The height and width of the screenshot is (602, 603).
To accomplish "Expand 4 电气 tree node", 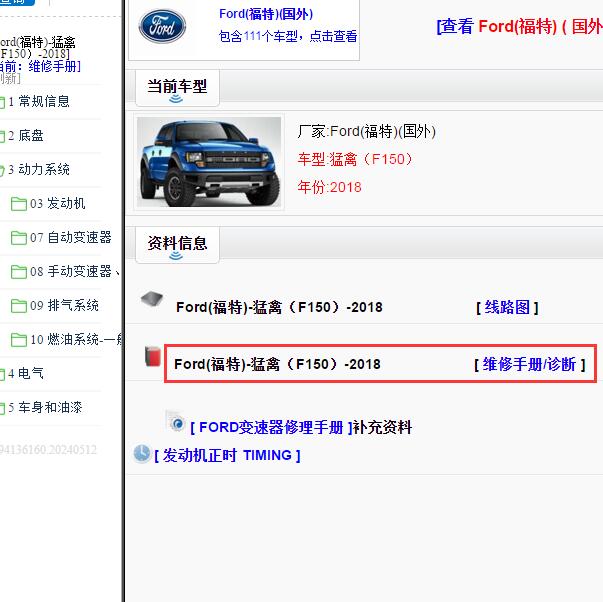I will click(25, 373).
